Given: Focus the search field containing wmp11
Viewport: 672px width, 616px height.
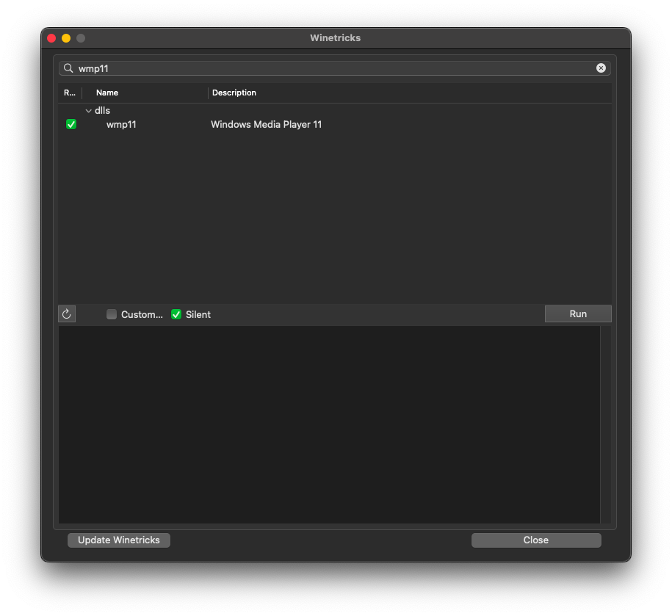Looking at the screenshot, I should pyautogui.click(x=330, y=68).
